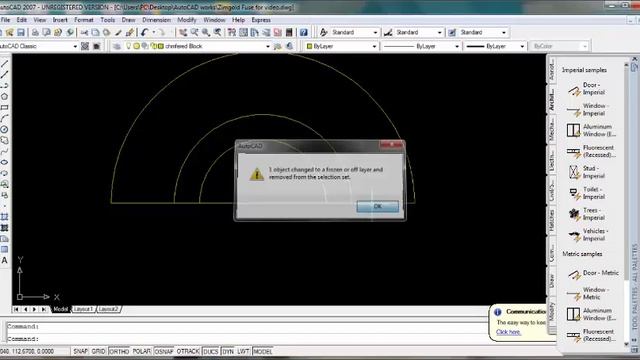640x360 pixels.
Task: Select the Rectangle draw tool
Action: pos(4,107)
